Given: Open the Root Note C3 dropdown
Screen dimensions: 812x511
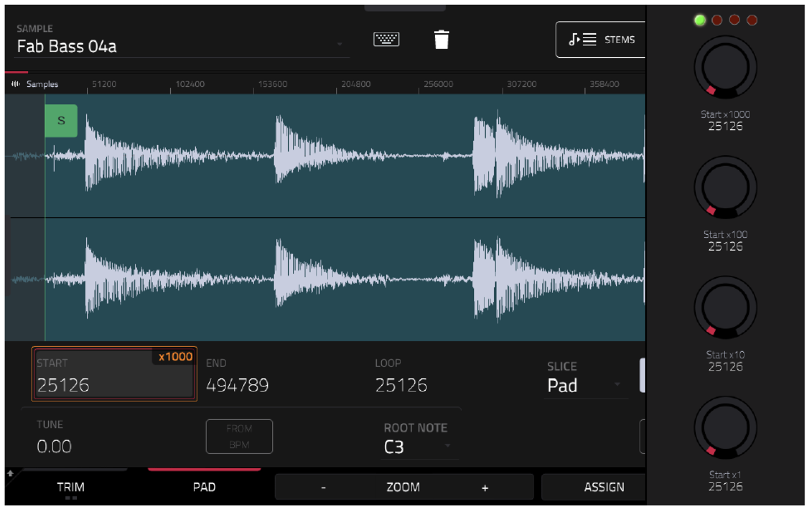Looking at the screenshot, I should (418, 447).
